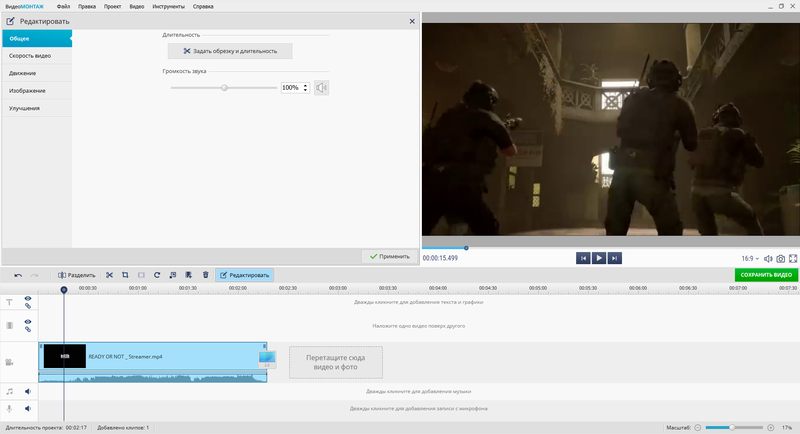
Task: Click the text track T icon
Action: tap(9, 302)
